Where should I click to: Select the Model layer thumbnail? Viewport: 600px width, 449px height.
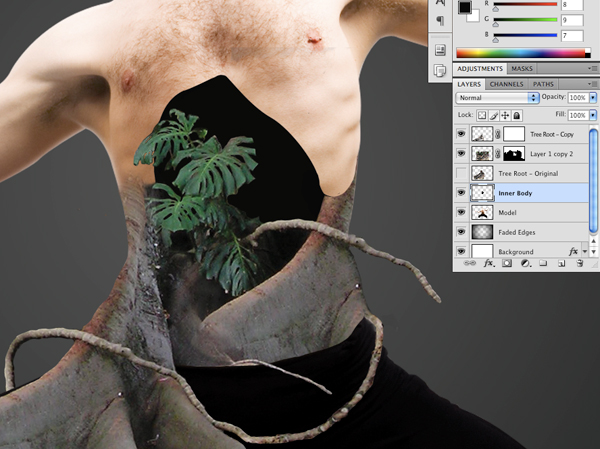(x=482, y=212)
